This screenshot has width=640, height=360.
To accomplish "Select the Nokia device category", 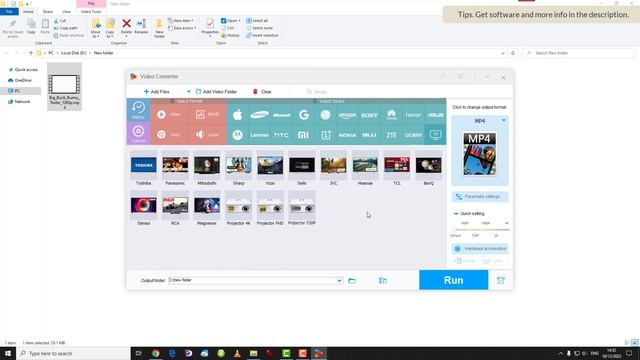I will tap(347, 135).
